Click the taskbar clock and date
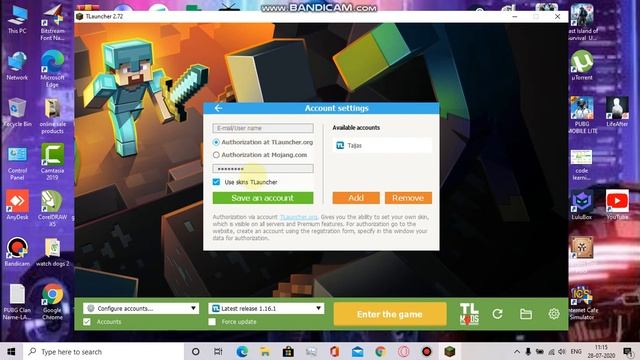640x360 pixels. pos(601,351)
